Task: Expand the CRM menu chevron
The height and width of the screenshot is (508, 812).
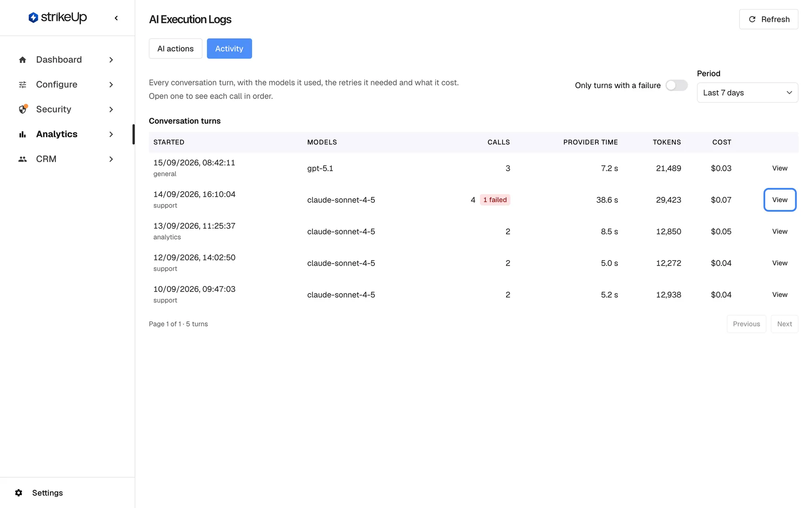Action: tap(111, 159)
